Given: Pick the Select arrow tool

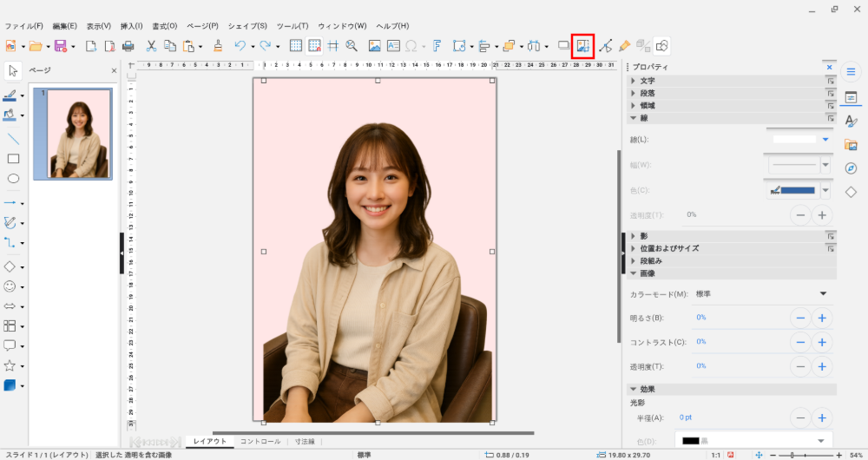Looking at the screenshot, I should 13,71.
